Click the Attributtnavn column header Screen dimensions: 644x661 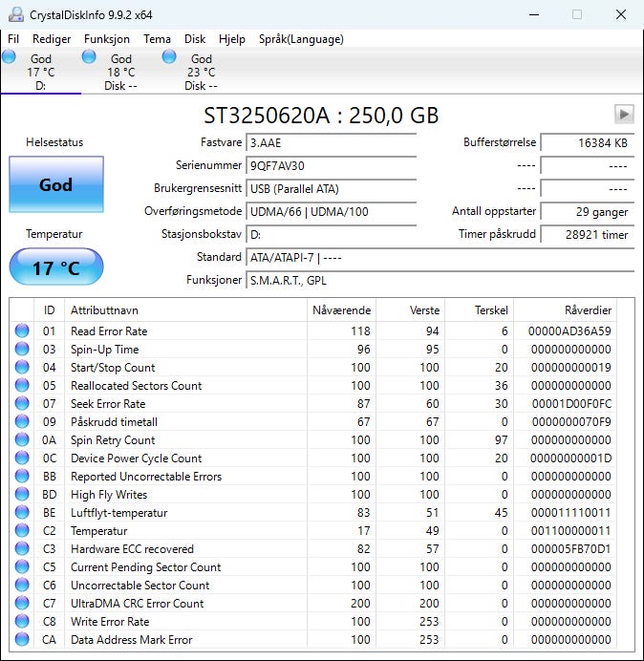coord(185,310)
